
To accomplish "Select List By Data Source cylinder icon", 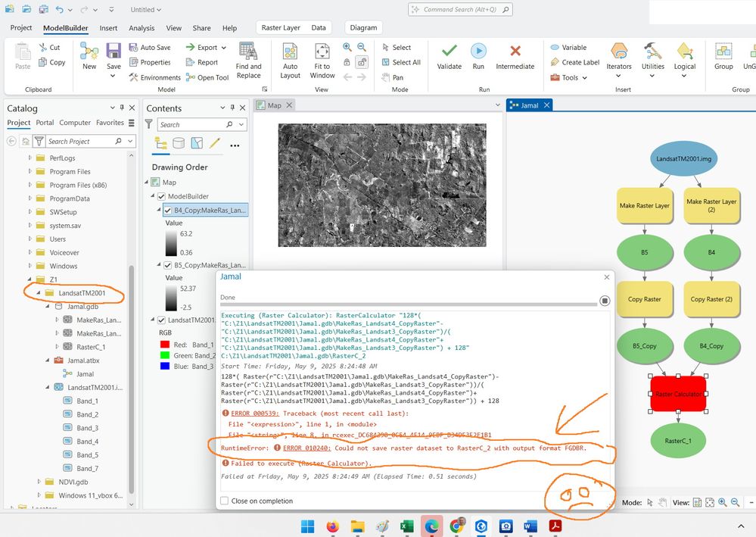I will click(x=179, y=143).
